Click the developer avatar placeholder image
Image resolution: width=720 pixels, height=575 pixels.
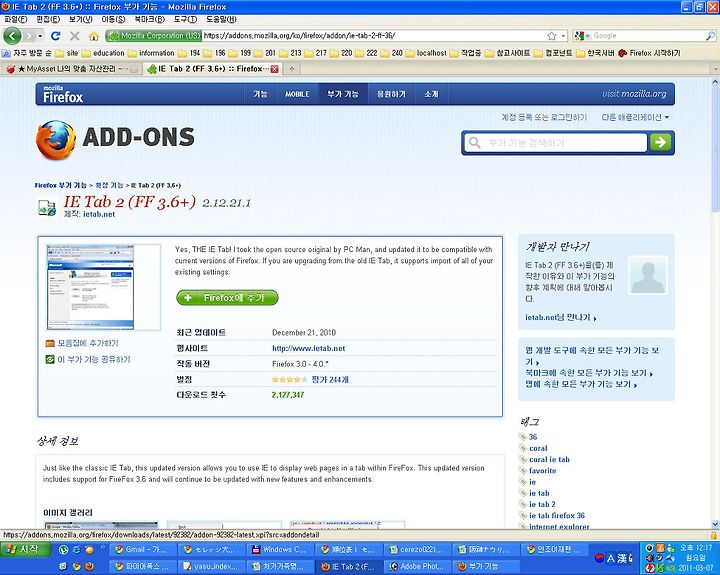(x=647, y=275)
